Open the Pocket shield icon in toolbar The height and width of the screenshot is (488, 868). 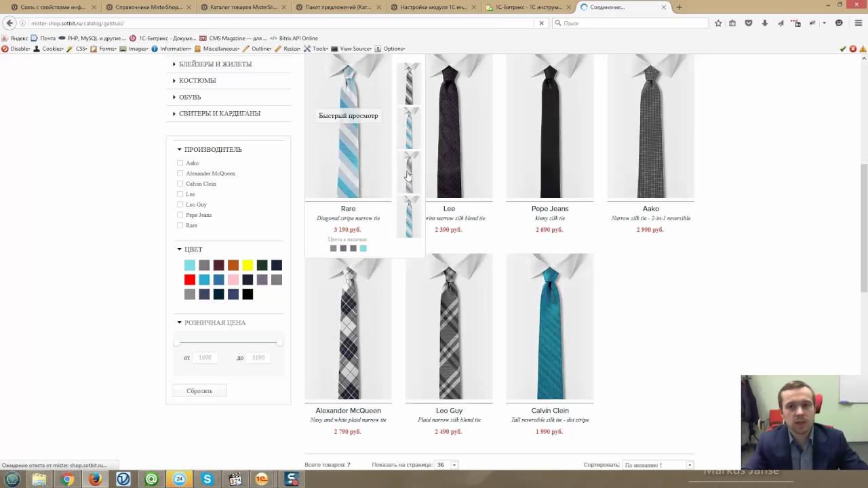click(749, 23)
